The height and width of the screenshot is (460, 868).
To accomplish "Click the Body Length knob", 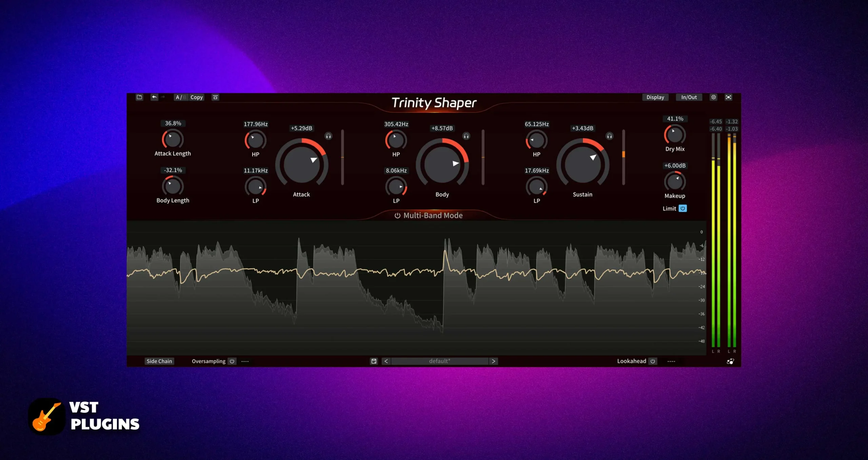I will click(x=173, y=186).
